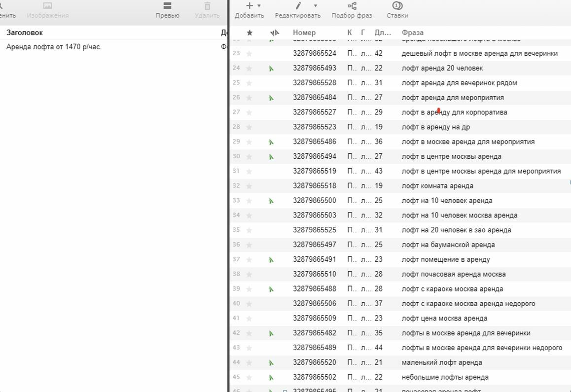Click green status icon in row 39
Viewport: 571px width, 392px height.
tap(271, 289)
